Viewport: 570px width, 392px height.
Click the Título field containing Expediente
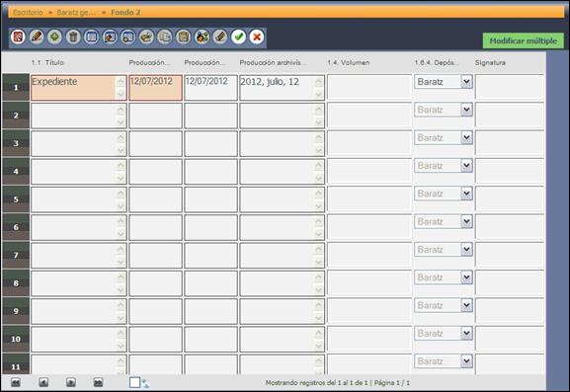point(78,88)
